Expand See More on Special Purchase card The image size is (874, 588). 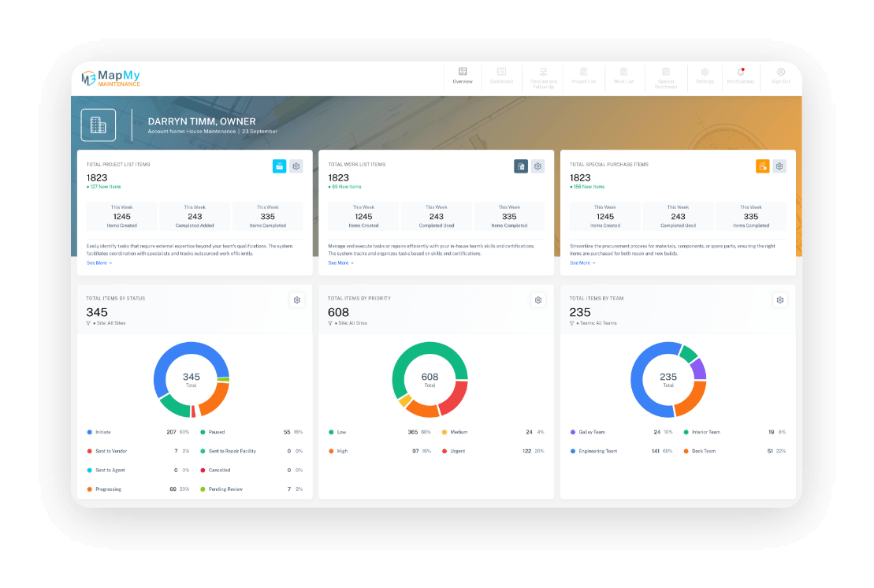582,263
